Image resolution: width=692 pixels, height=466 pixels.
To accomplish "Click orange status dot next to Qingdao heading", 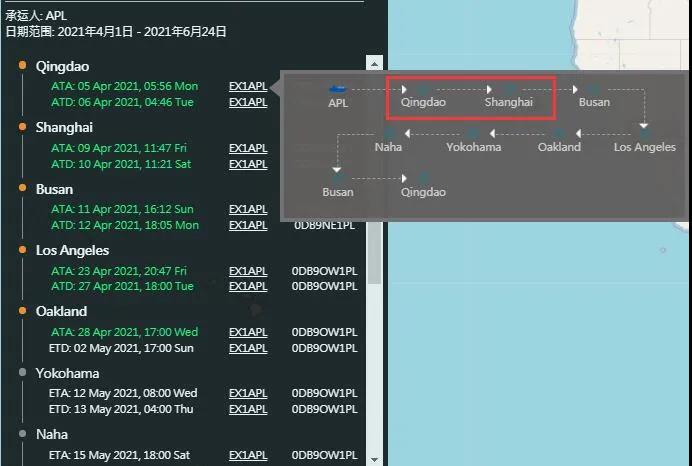I will point(22,66).
